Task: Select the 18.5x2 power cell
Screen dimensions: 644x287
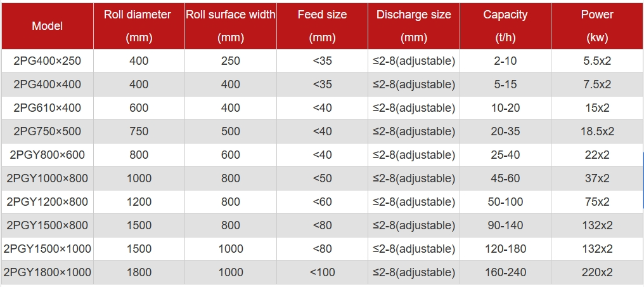Action: coord(597,131)
